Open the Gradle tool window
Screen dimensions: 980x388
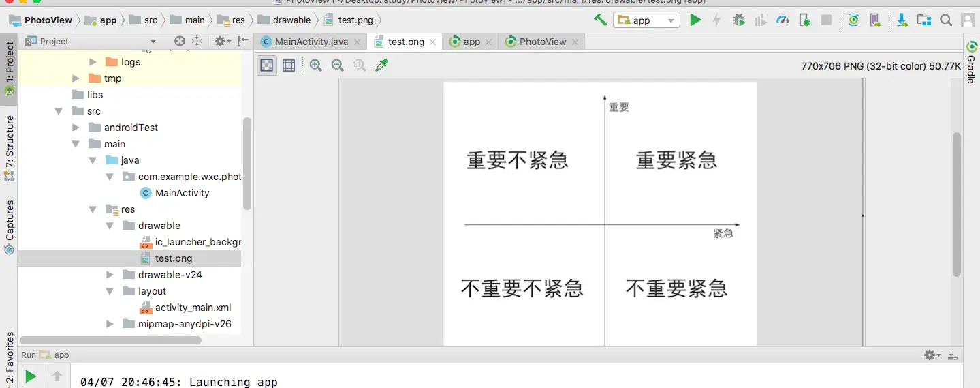(x=971, y=63)
